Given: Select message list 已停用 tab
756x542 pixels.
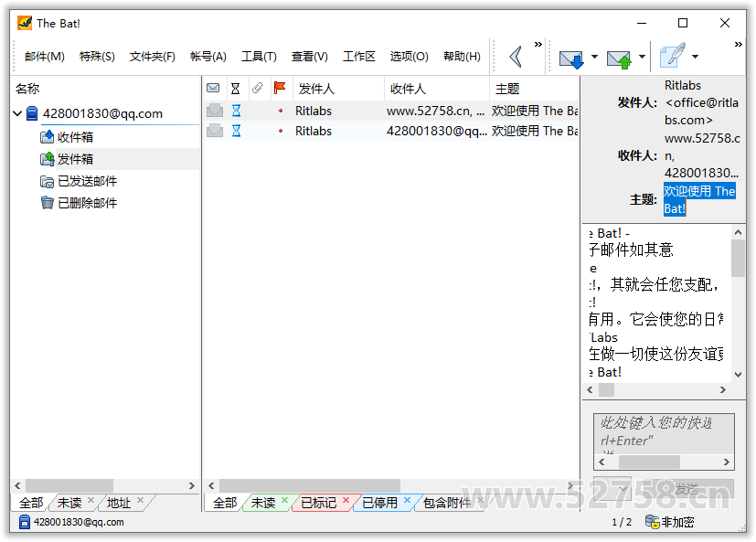Looking at the screenshot, I should [x=380, y=503].
